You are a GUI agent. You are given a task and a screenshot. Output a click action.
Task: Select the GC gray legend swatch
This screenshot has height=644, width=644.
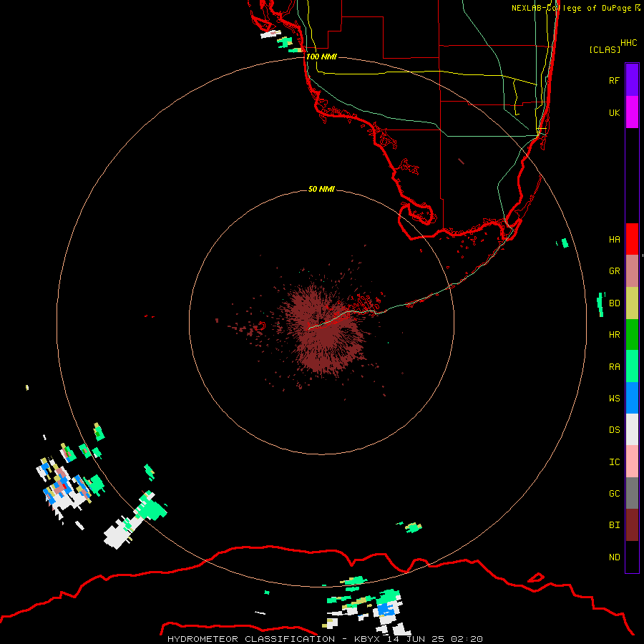(632, 493)
